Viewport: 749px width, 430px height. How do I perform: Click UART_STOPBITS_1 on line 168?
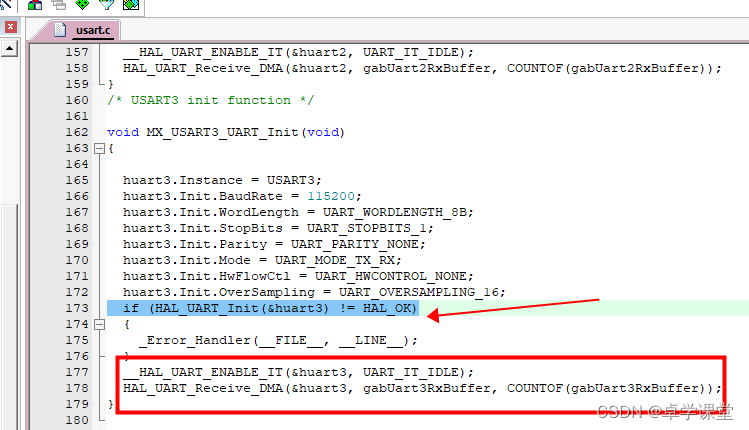(366, 228)
